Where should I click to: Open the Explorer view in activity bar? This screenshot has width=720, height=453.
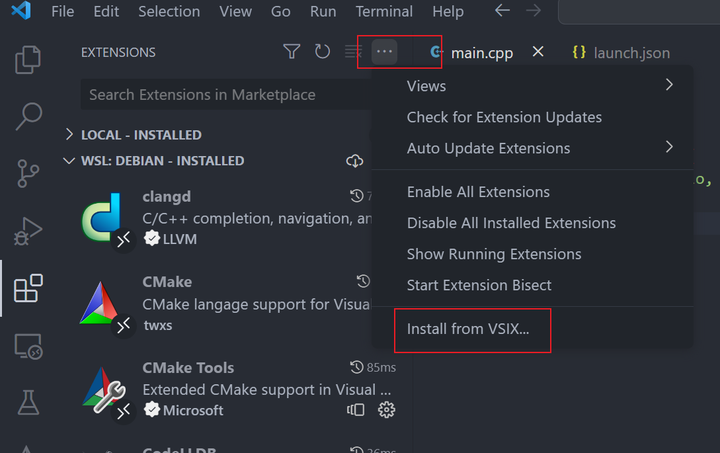pyautogui.click(x=28, y=60)
